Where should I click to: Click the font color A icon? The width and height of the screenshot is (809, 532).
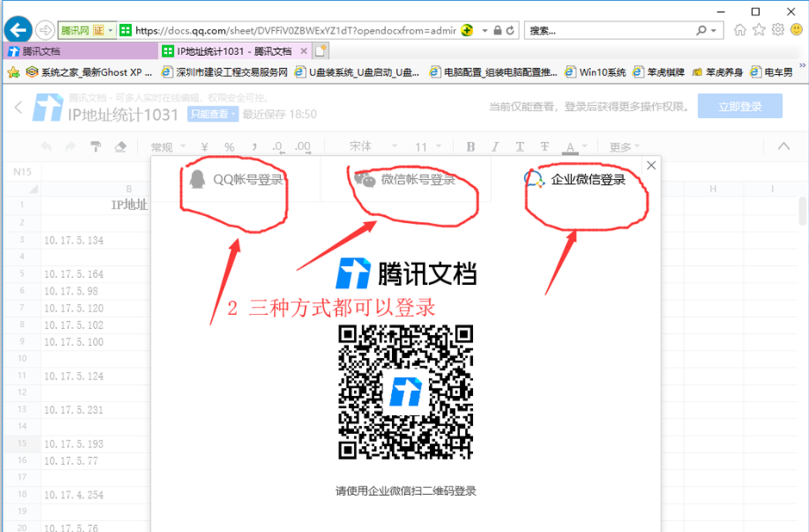(569, 147)
